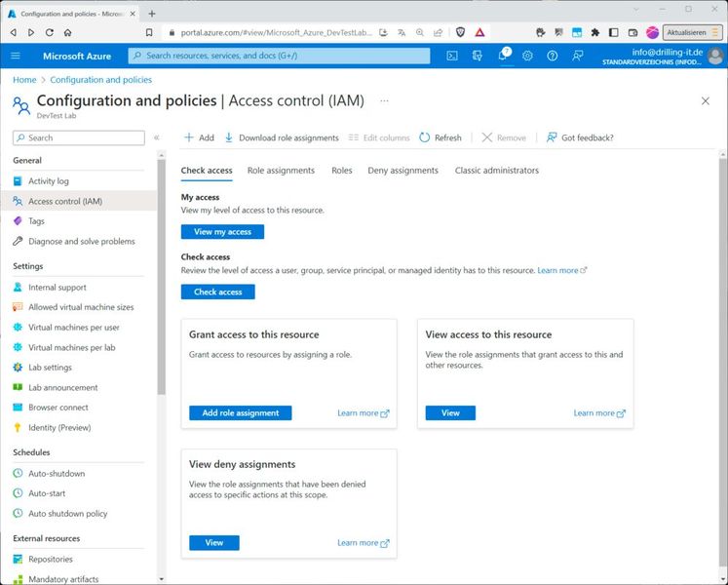
Task: Collapse the left navigation with double chevron
Action: click(x=157, y=137)
